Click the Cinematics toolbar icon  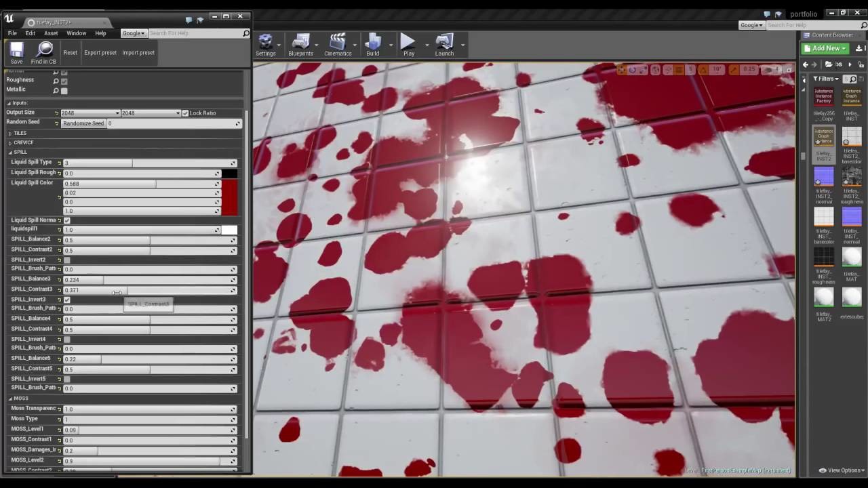click(x=338, y=42)
